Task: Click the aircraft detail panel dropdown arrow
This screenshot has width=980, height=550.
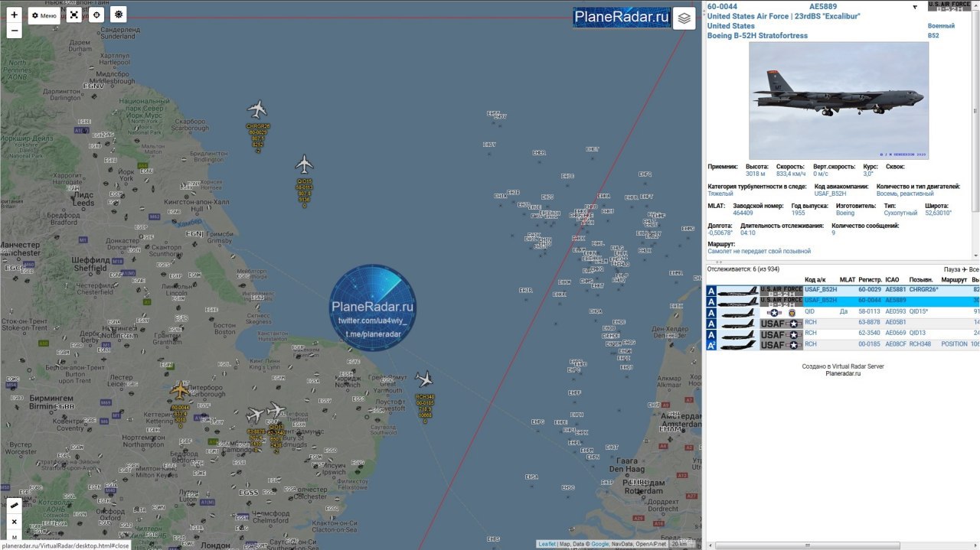Action: click(915, 7)
